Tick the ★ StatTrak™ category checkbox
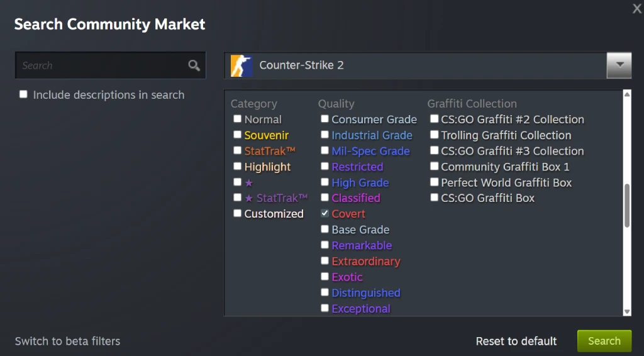This screenshot has width=644, height=356. pos(237,197)
